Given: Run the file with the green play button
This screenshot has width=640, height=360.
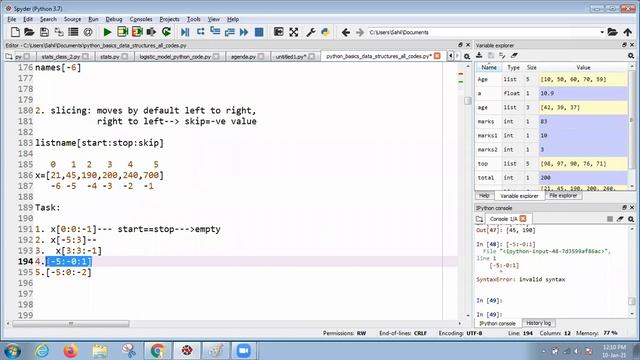Looking at the screenshot, I should click(x=107, y=32).
